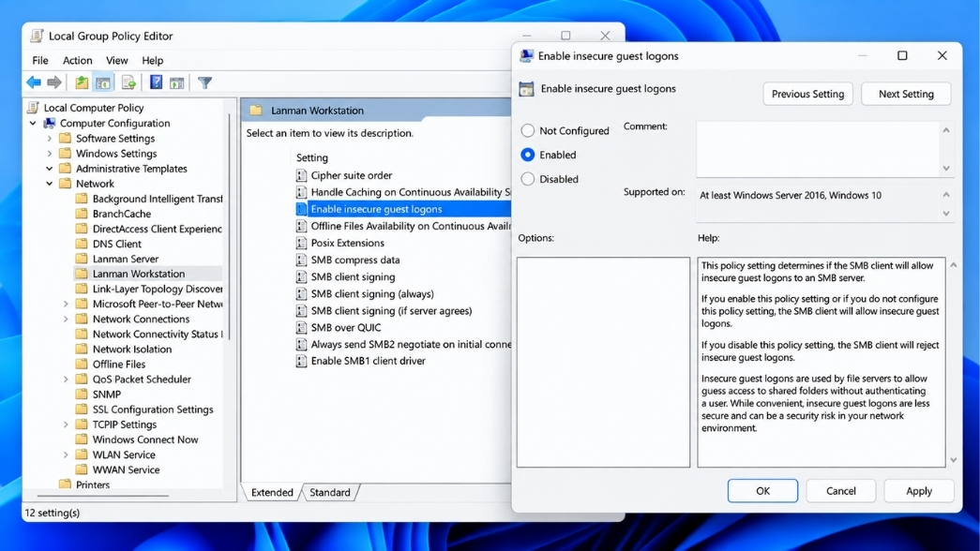Select 'SMB client signing (if server agrees)' row

tap(391, 310)
